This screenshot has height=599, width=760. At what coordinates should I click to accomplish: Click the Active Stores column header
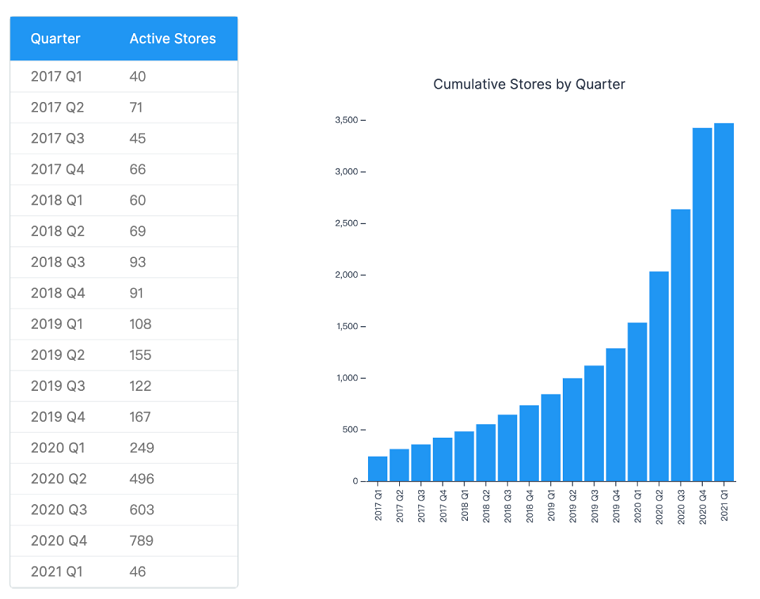tap(173, 39)
